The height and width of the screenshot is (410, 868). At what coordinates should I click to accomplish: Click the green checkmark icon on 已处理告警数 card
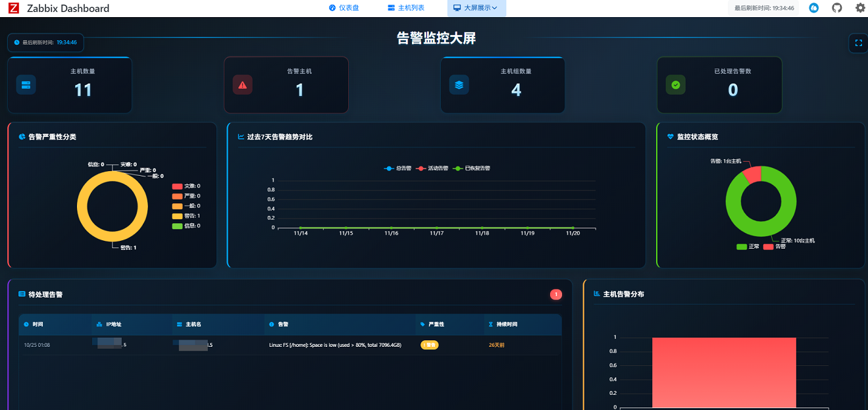tap(676, 85)
